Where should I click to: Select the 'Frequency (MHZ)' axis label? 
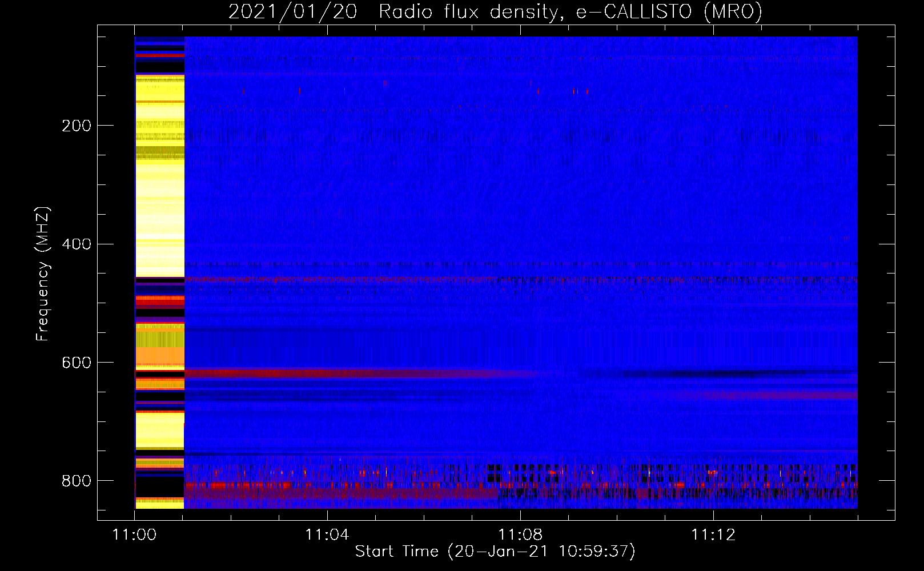tap(42, 274)
